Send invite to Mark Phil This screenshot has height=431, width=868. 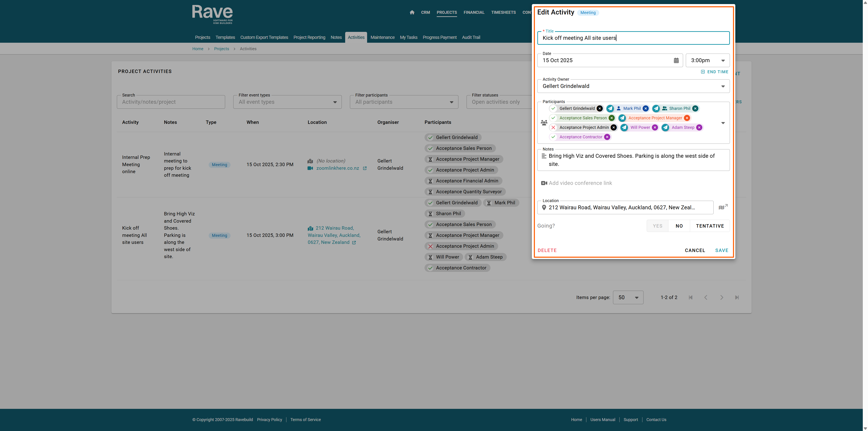(x=610, y=108)
